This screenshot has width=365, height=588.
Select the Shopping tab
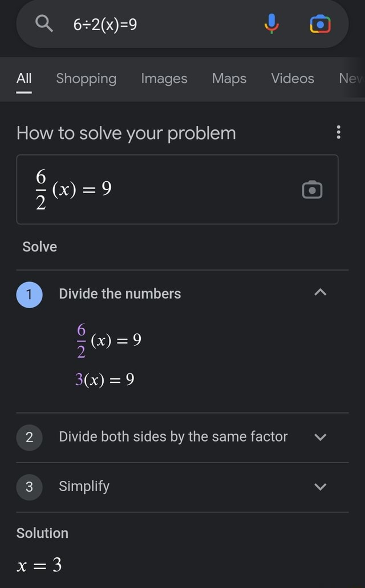click(x=86, y=79)
